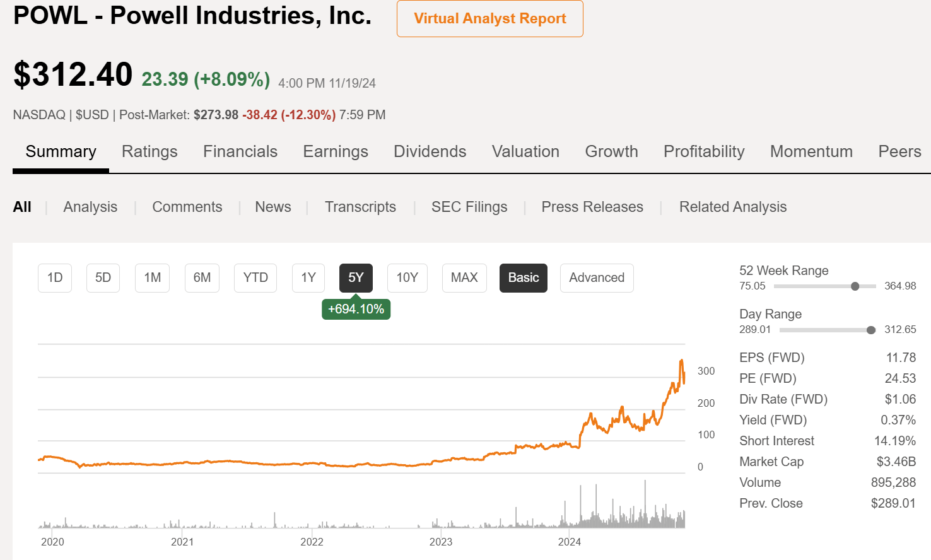This screenshot has height=560, width=931.
Task: Open the Virtual Analyst Report
Action: (x=489, y=19)
